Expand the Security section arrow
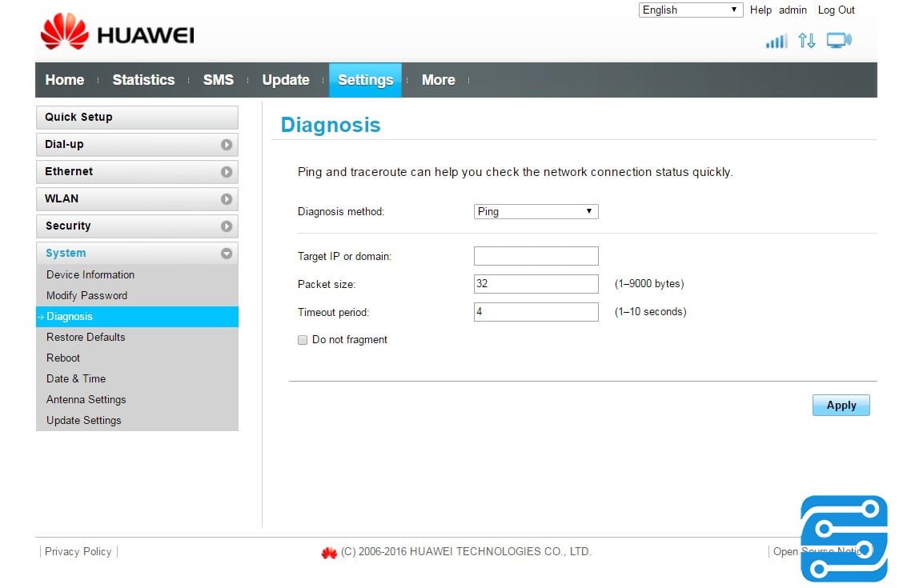The width and height of the screenshot is (903, 588). click(x=227, y=226)
